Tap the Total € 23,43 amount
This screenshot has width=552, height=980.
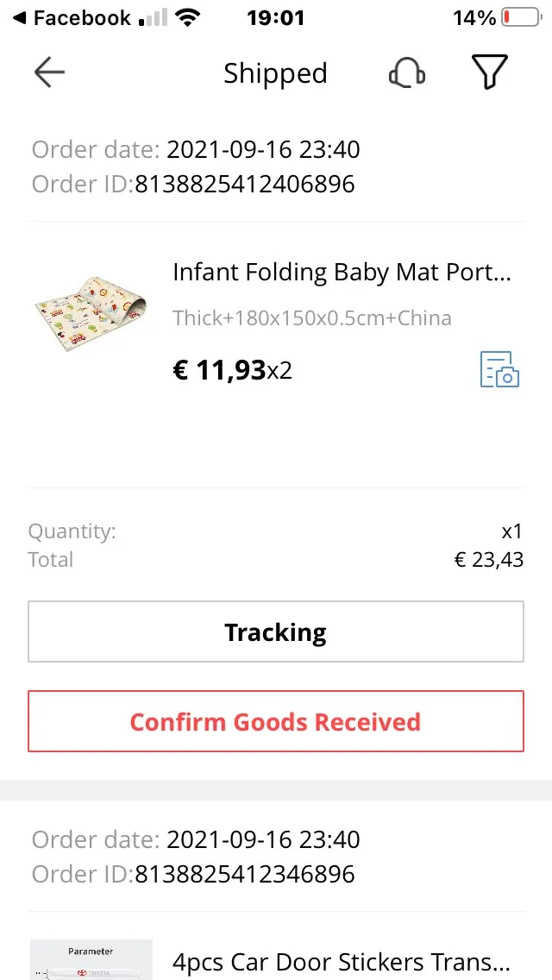489,559
